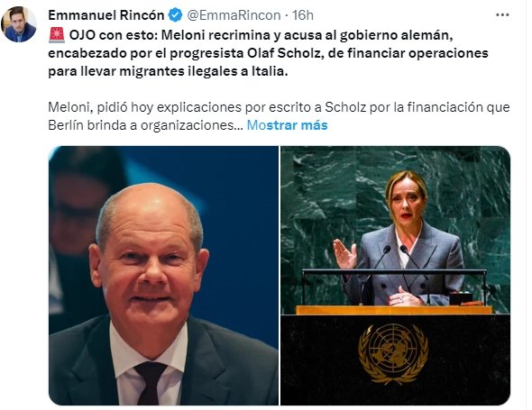Viewport: 532px width, 410px height.
Task: Open the @EmmaRincon handle link
Action: pyautogui.click(x=234, y=15)
